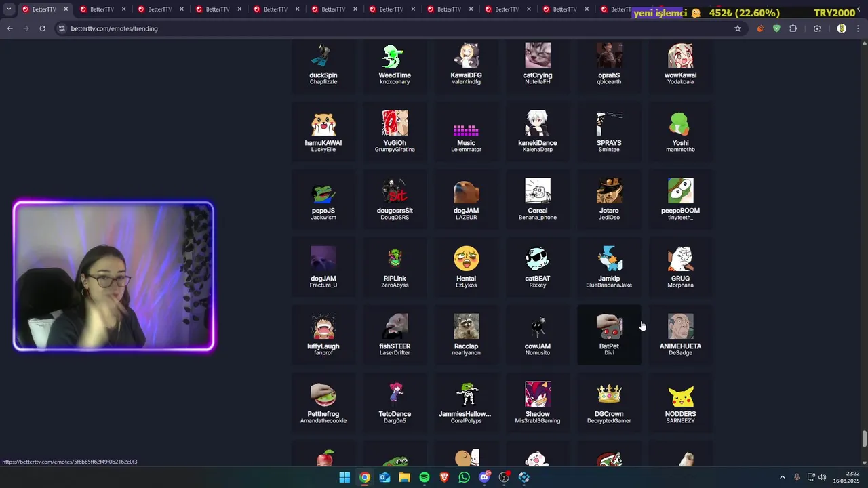Open the wowKawai emote by Yodakoala

[680, 64]
